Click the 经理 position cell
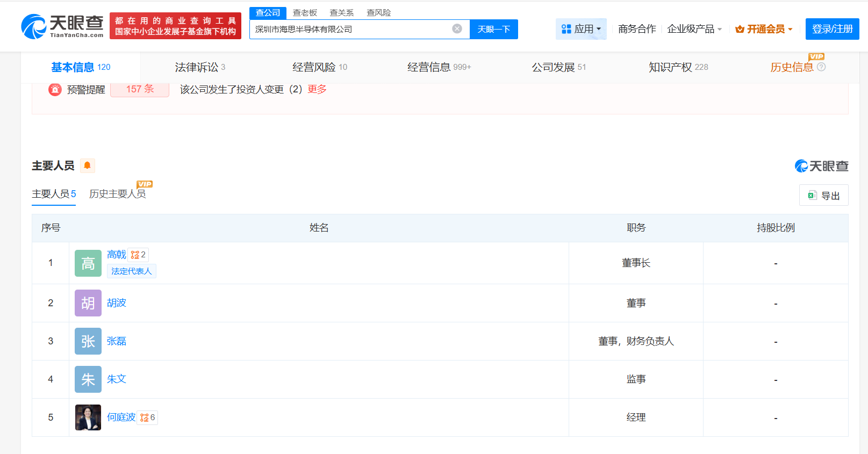868x454 pixels. tap(636, 417)
